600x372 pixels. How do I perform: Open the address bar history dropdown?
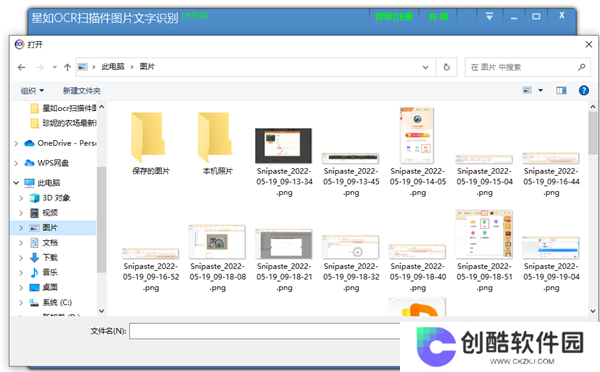pyautogui.click(x=425, y=67)
